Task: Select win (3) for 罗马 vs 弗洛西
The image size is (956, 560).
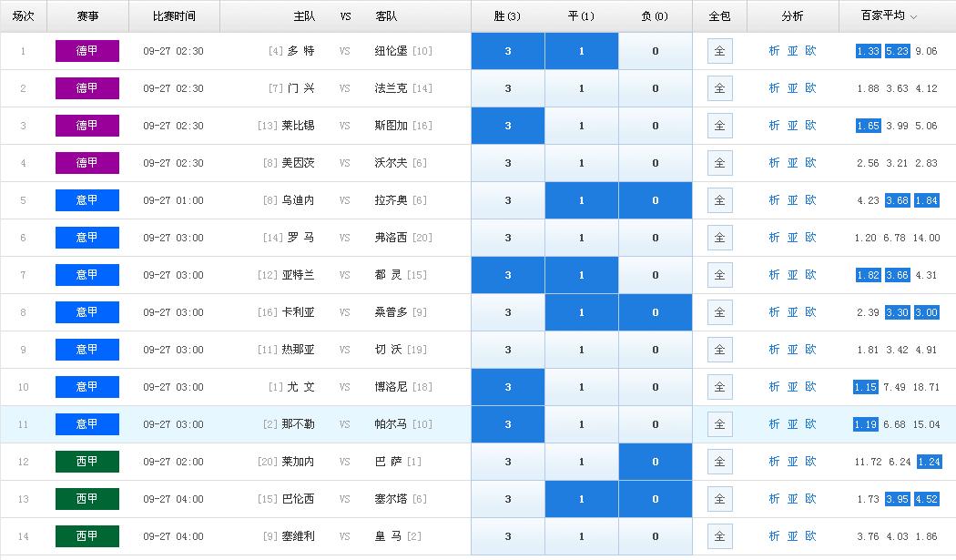Action: tap(508, 238)
